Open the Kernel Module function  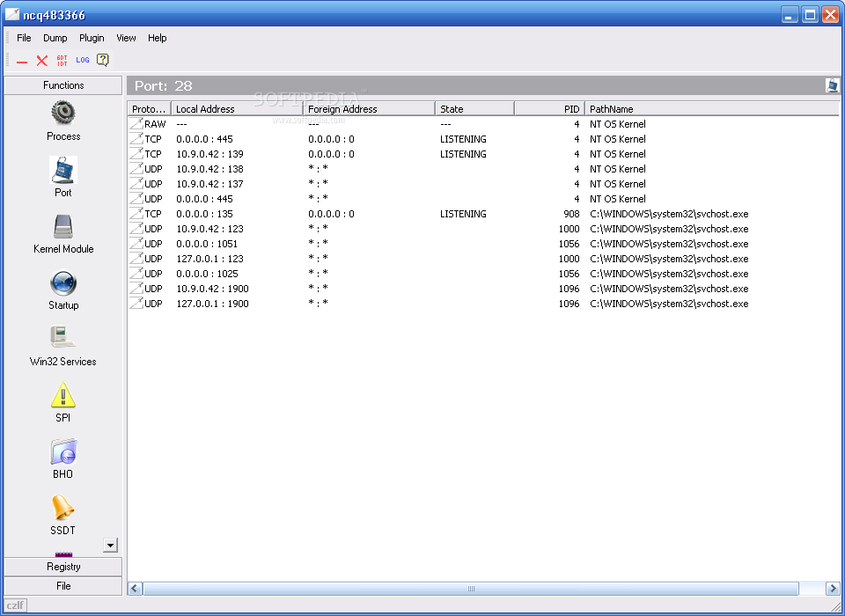click(x=63, y=233)
